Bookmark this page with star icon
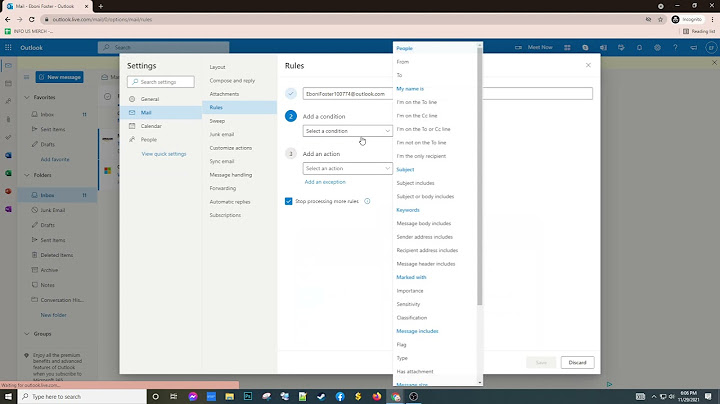The width and height of the screenshot is (720, 404). coord(660,19)
